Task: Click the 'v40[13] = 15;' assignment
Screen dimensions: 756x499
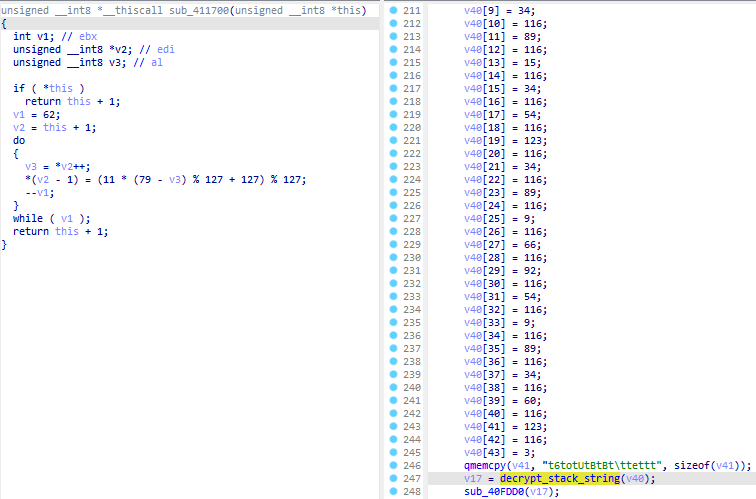Action: point(503,62)
